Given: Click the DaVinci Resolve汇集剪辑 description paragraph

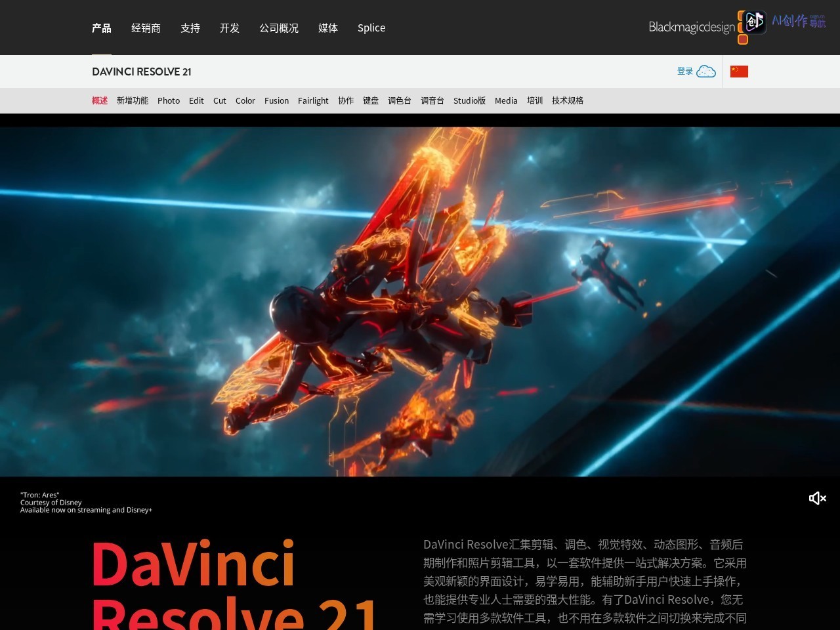Looking at the screenshot, I should click(585, 581).
